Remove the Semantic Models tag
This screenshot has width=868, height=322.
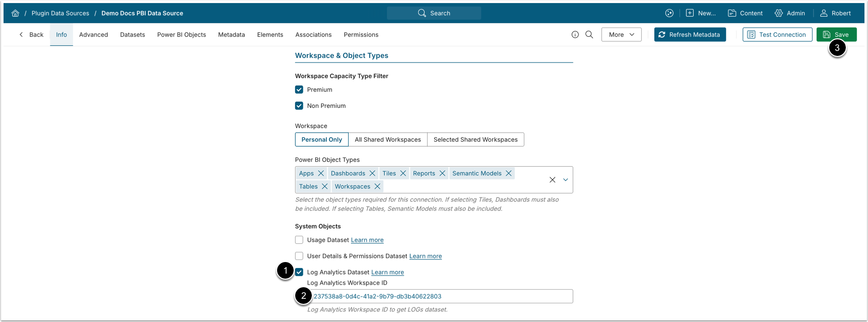coord(509,173)
